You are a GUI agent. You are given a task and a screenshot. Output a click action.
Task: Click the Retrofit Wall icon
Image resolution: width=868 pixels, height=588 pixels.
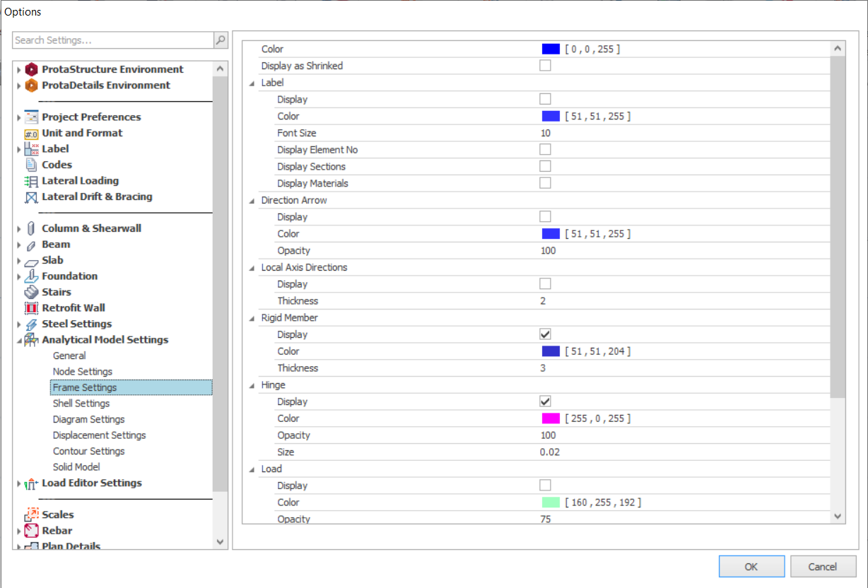pos(31,308)
